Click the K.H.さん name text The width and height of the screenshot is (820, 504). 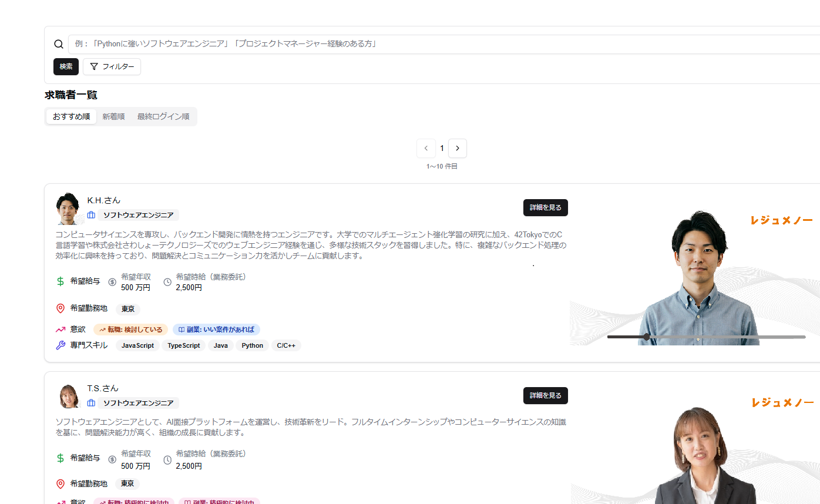point(104,200)
